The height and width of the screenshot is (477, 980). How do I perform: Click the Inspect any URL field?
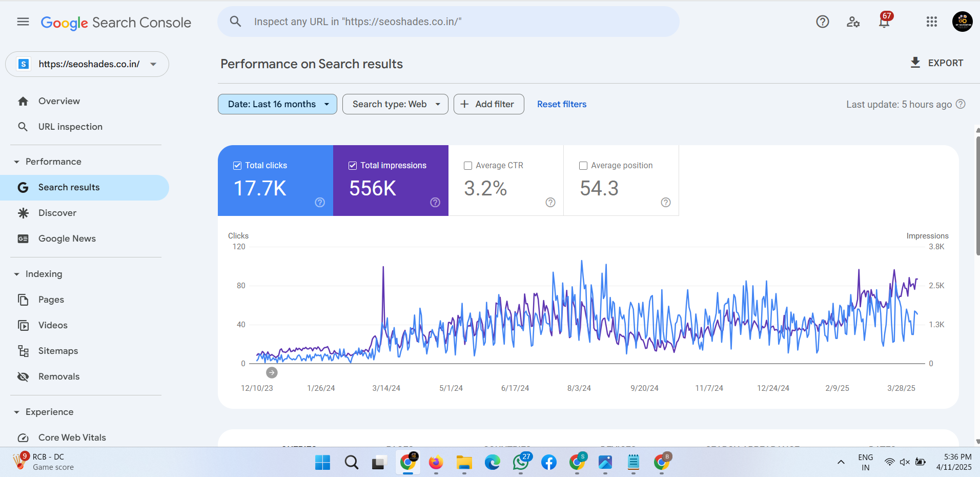pyautogui.click(x=448, y=22)
